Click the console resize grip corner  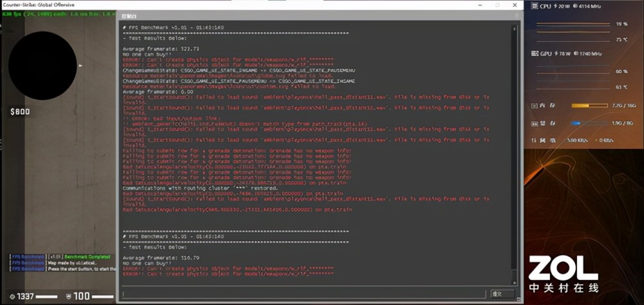pyautogui.click(x=518, y=299)
